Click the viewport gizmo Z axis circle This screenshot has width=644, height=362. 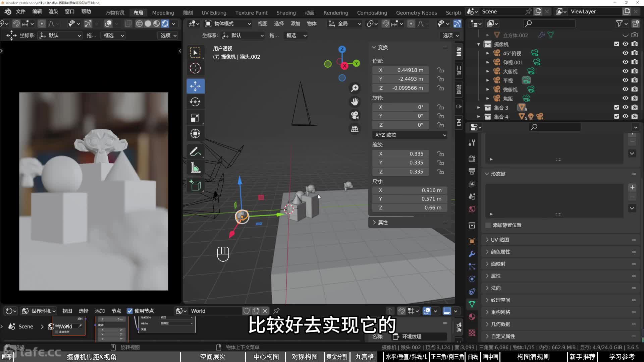pyautogui.click(x=342, y=49)
